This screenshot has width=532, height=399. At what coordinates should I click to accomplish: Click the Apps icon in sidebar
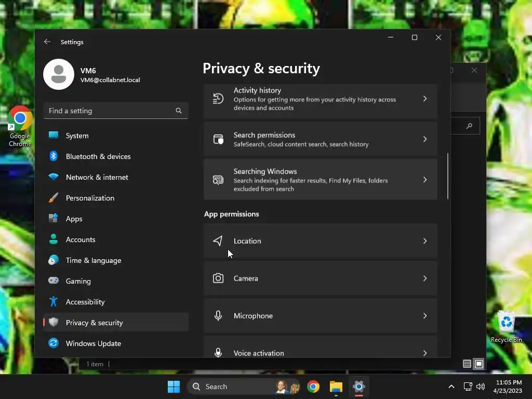(54, 218)
